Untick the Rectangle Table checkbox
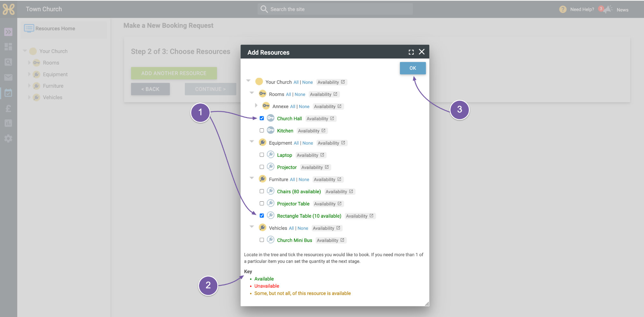The image size is (644, 317). [x=262, y=216]
